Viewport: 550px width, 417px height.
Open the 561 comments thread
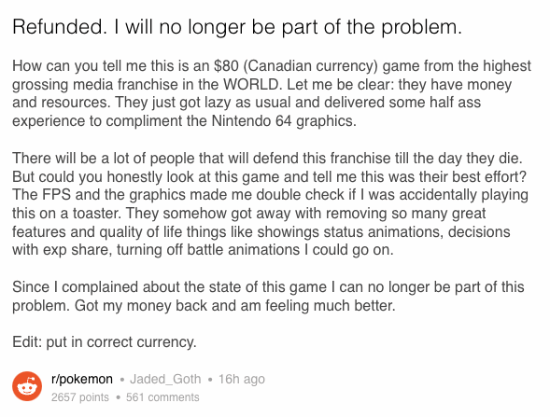click(x=163, y=397)
